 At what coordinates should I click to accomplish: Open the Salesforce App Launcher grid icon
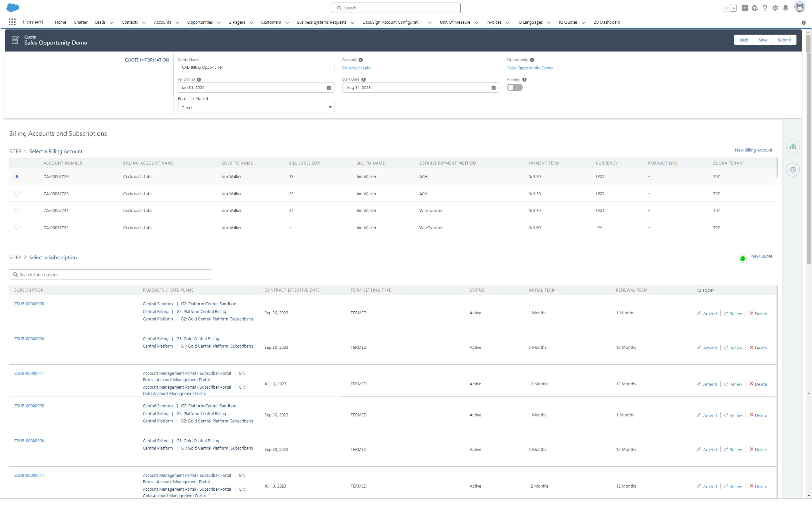click(12, 22)
